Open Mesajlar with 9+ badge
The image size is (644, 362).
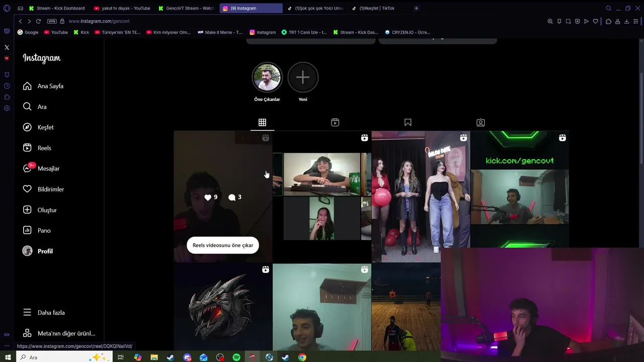(41, 168)
